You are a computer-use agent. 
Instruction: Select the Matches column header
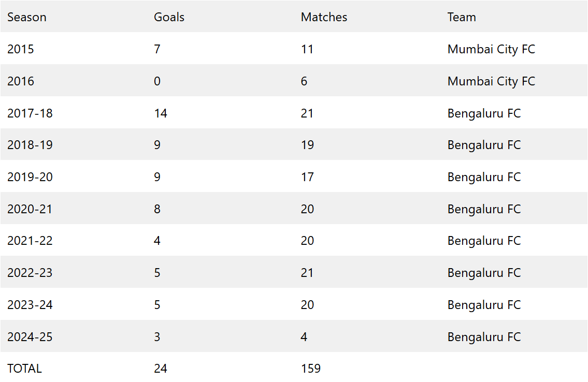point(324,17)
